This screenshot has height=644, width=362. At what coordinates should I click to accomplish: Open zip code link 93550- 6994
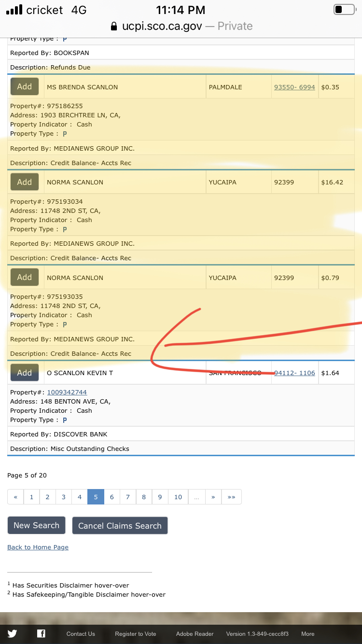[x=294, y=87]
